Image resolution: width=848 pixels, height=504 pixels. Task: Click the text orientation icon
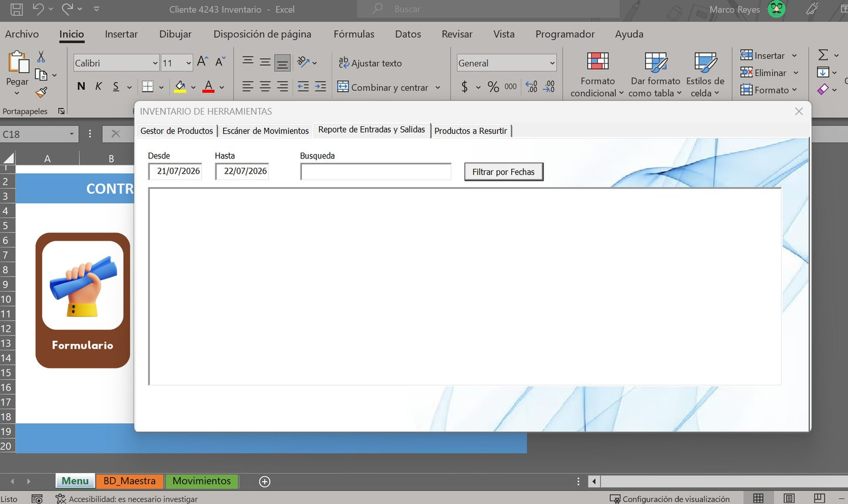[x=303, y=62]
